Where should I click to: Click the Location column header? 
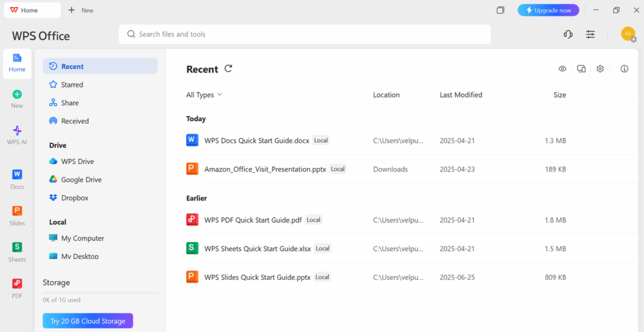pyautogui.click(x=386, y=95)
